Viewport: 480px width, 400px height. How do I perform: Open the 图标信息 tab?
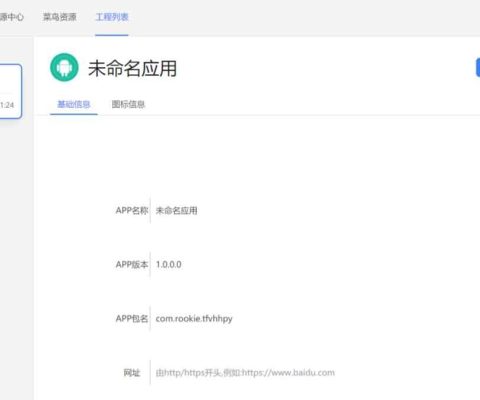pos(128,104)
